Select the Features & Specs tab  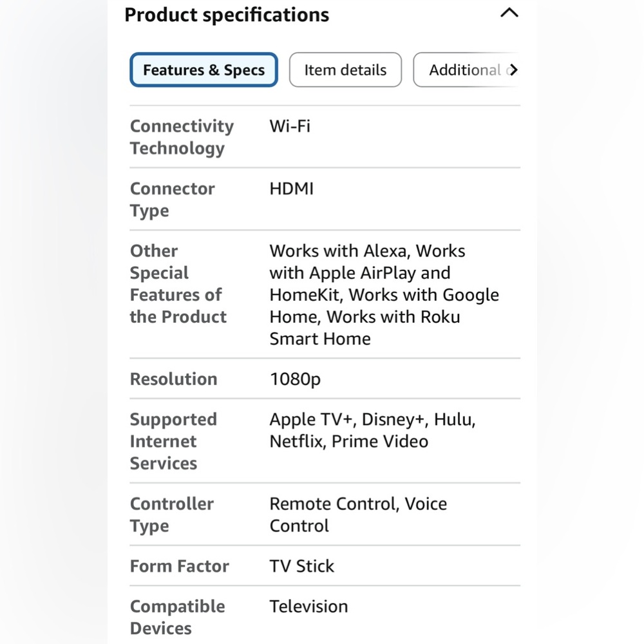pos(204,70)
